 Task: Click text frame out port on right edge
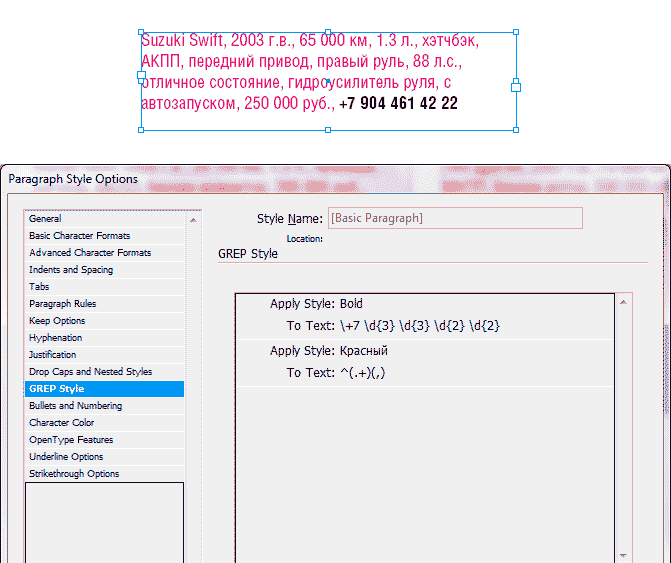pos(516,87)
